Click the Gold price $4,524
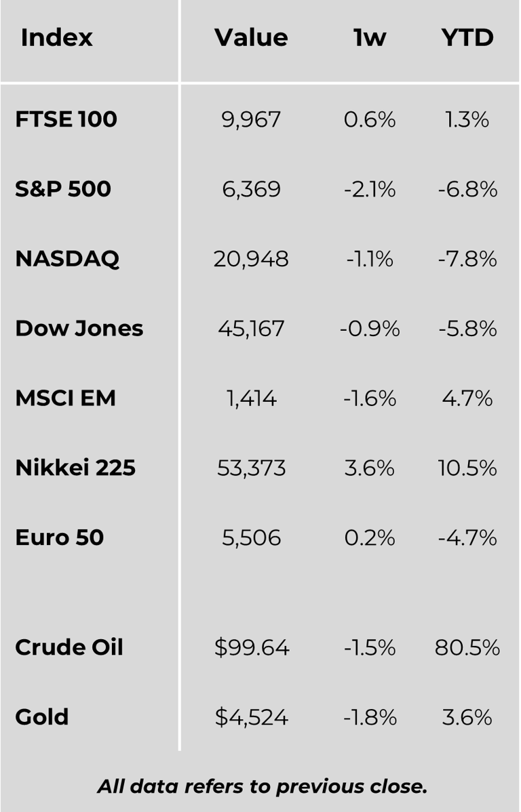Viewport: 521px width, 812px height. pos(252,716)
